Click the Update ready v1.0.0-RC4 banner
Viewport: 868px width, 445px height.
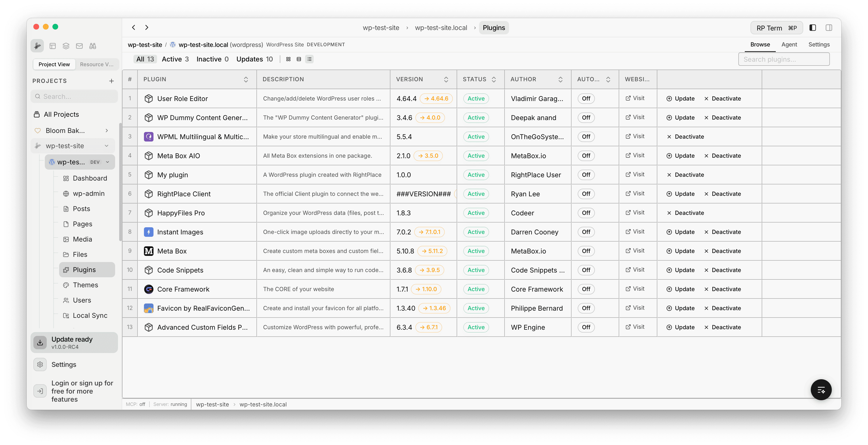pyautogui.click(x=74, y=343)
